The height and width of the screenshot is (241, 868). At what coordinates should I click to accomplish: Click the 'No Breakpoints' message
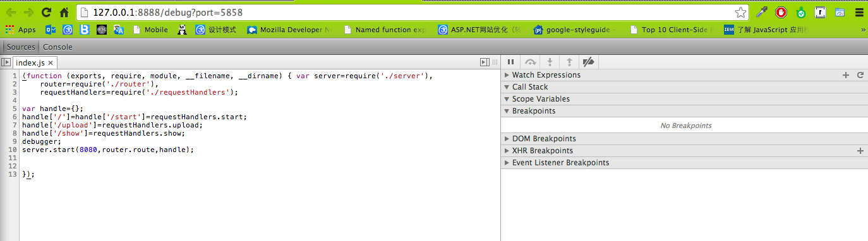tap(685, 126)
